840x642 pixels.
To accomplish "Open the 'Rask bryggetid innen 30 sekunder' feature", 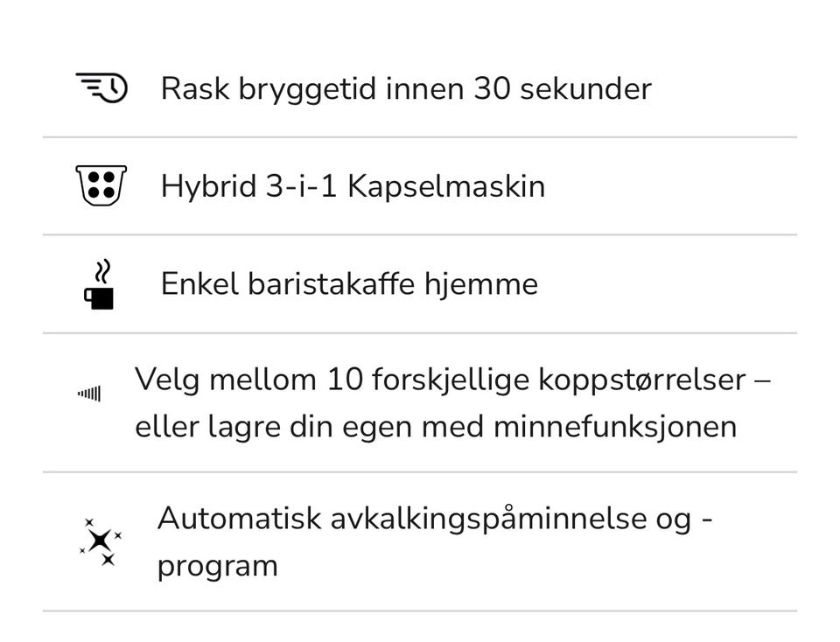I will [406, 88].
